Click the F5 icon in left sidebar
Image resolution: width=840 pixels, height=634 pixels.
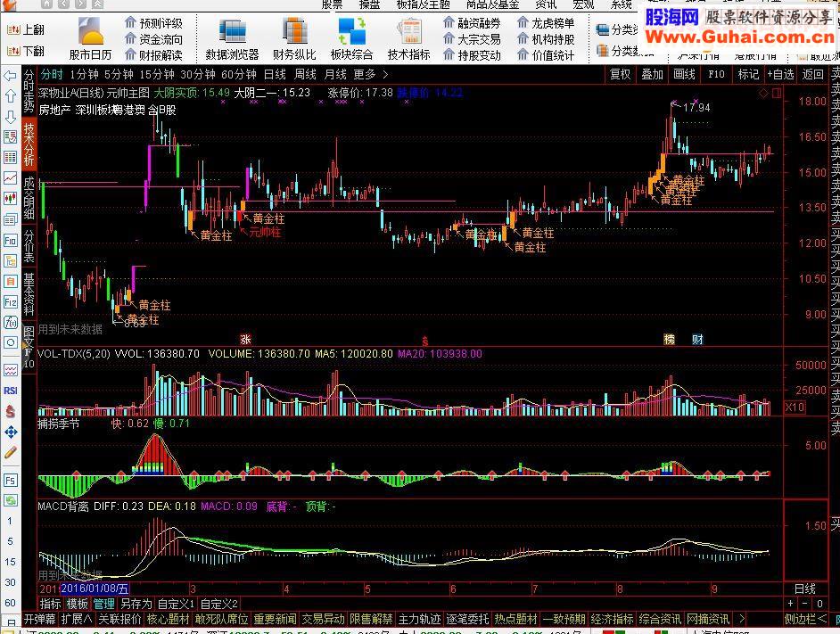click(x=10, y=480)
